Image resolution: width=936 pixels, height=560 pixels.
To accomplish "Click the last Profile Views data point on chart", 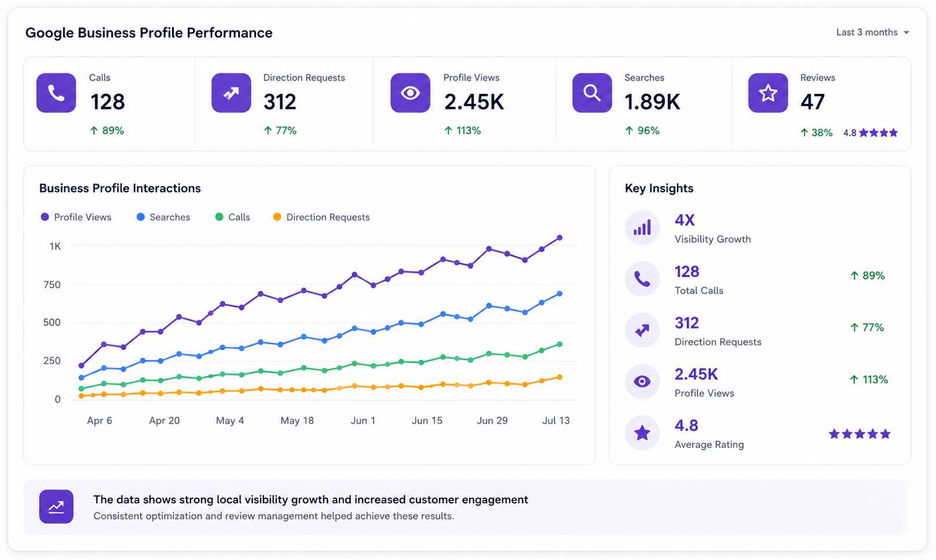I will point(560,238).
